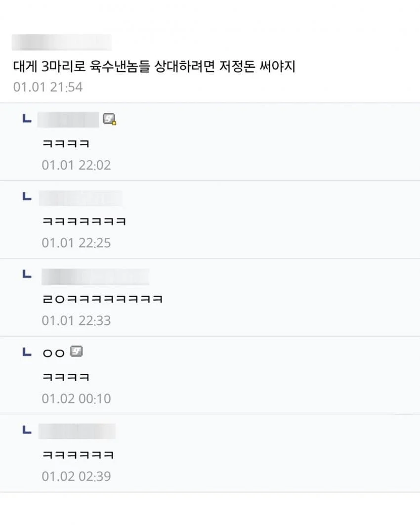Click the gray badge icon next to ㅇㅇ nickname
This screenshot has width=420, height=525.
coord(76,351)
